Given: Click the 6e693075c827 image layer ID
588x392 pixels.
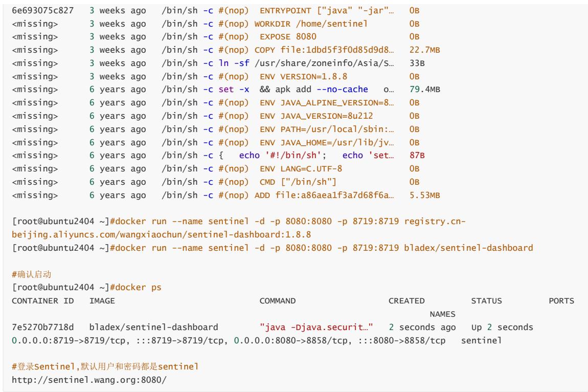Looking at the screenshot, I should click(43, 11).
